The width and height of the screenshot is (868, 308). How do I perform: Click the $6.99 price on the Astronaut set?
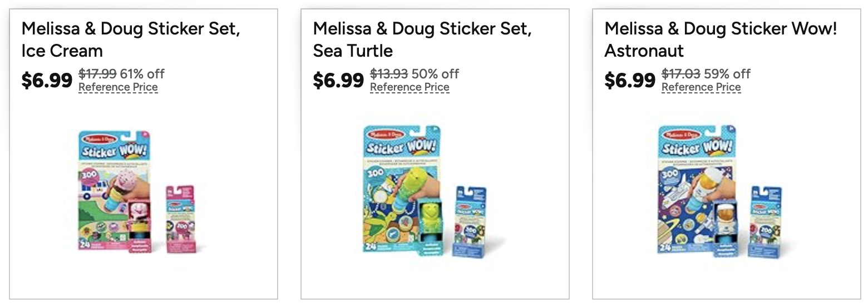pyautogui.click(x=630, y=81)
